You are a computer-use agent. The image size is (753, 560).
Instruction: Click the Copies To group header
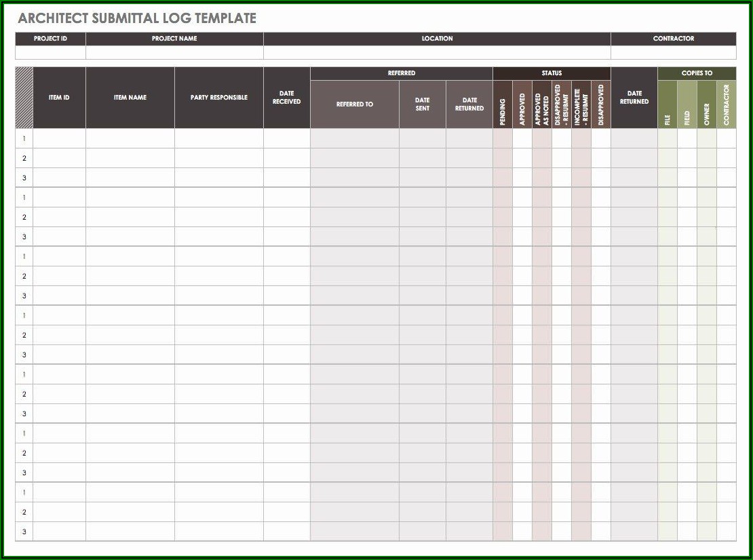pos(697,73)
